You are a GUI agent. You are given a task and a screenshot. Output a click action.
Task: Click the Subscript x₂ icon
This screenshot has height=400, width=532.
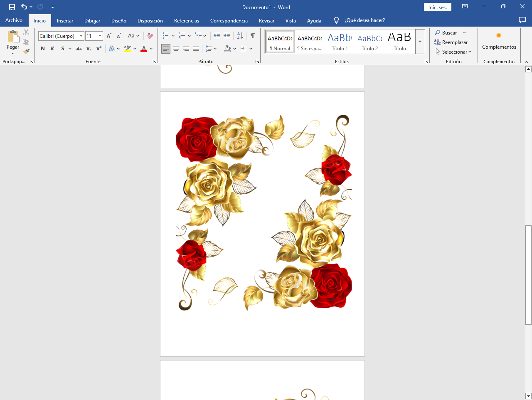pos(89,49)
